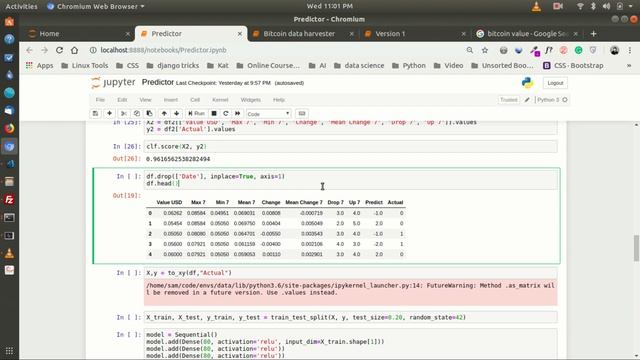
Task: Open the Insert menu in Jupyter
Action: point(171,100)
